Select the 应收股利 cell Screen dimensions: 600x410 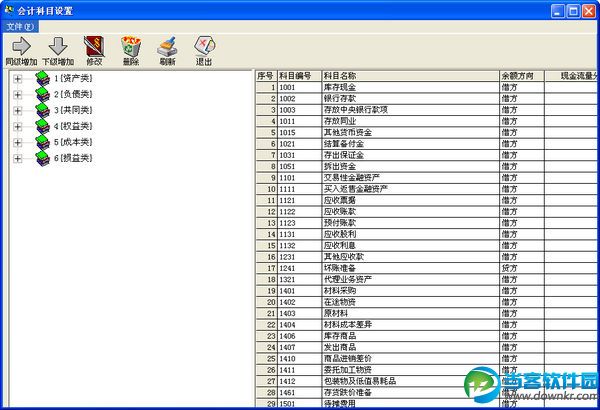coord(411,234)
